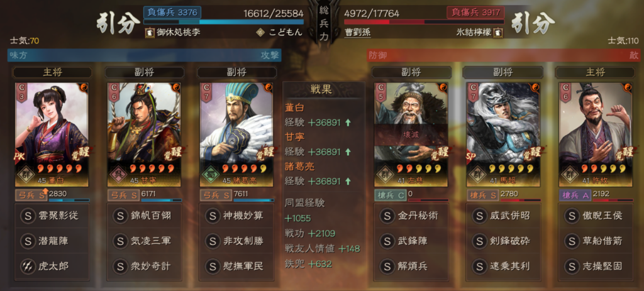Image resolution: width=644 pixels, height=291 pixels.
Task: Click the allied blue troop strength bar
Action: 224,22
